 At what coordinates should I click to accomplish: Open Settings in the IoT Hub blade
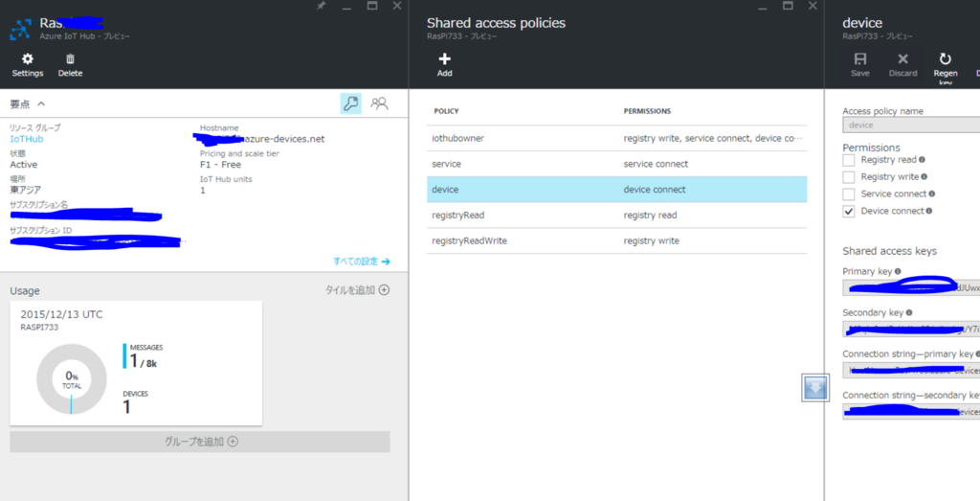[x=28, y=65]
